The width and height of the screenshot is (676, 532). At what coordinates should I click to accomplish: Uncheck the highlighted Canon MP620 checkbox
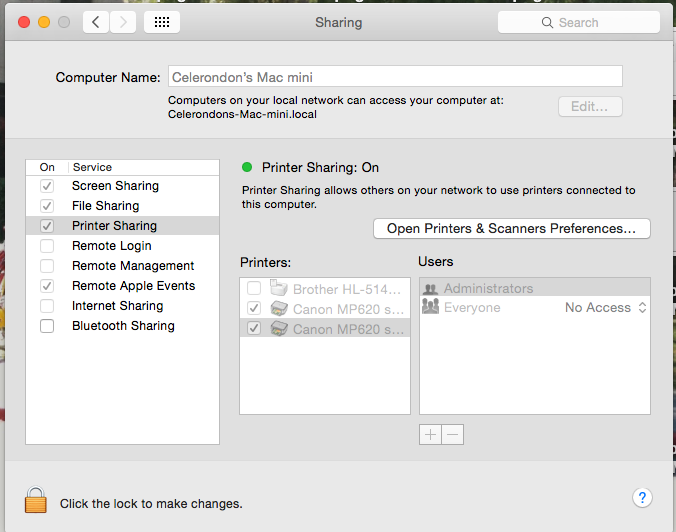point(254,329)
